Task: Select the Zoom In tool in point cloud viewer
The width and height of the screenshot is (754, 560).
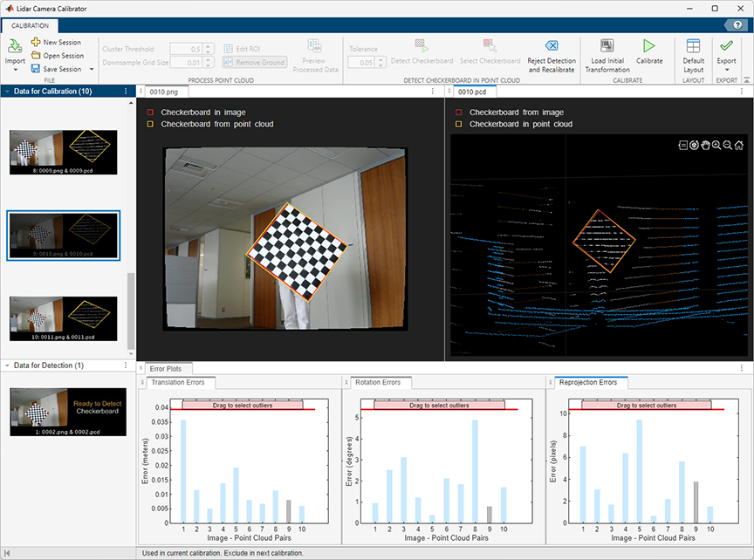Action: 716,145
